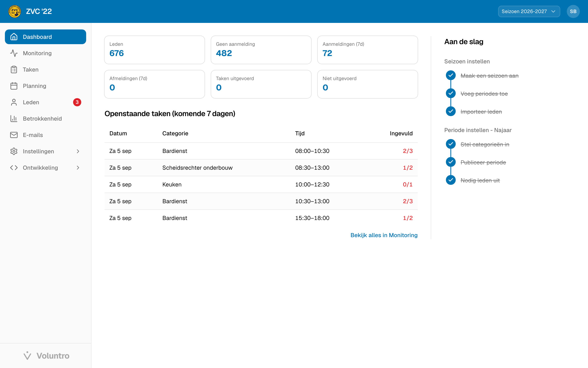
Task: Open the E-mails menu label
Action: 33,135
